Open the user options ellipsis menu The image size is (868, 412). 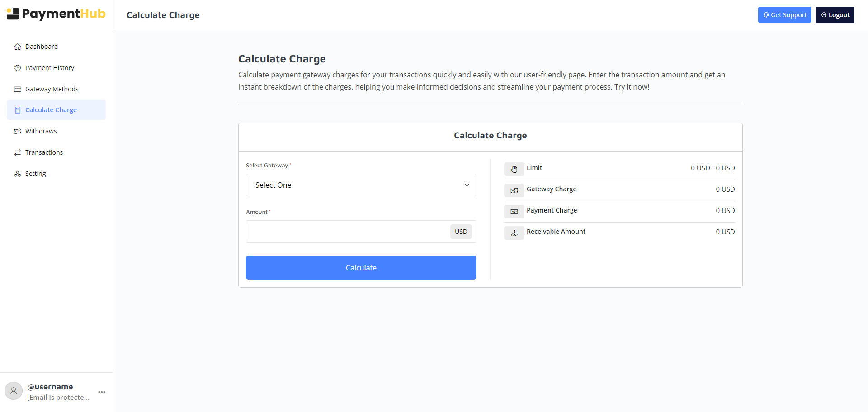coord(101,392)
